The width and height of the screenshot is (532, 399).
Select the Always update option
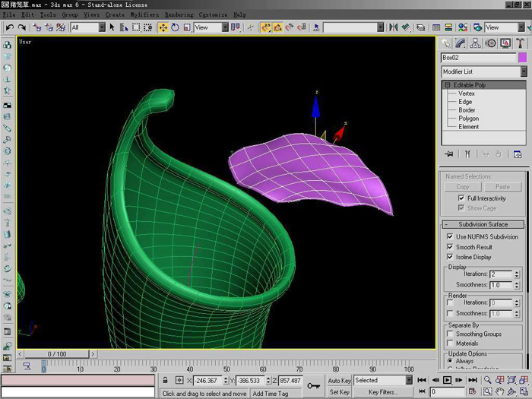[x=450, y=361]
